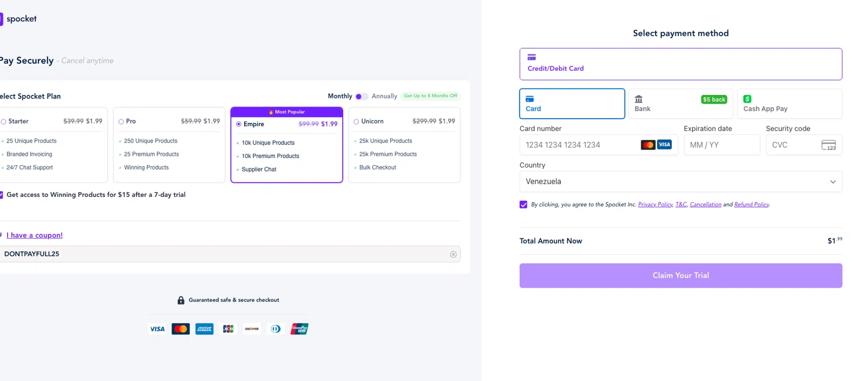868x381 pixels.
Task: Click the Credit/Debit Card icon
Action: 532,57
